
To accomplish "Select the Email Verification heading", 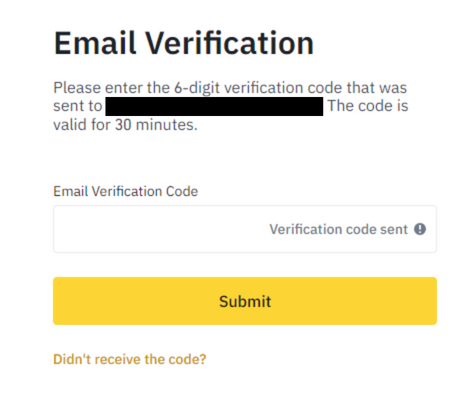I will coord(184,43).
